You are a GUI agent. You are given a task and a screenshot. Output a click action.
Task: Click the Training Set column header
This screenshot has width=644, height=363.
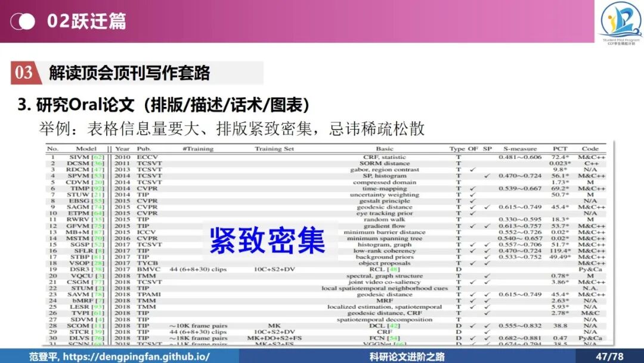click(x=274, y=149)
